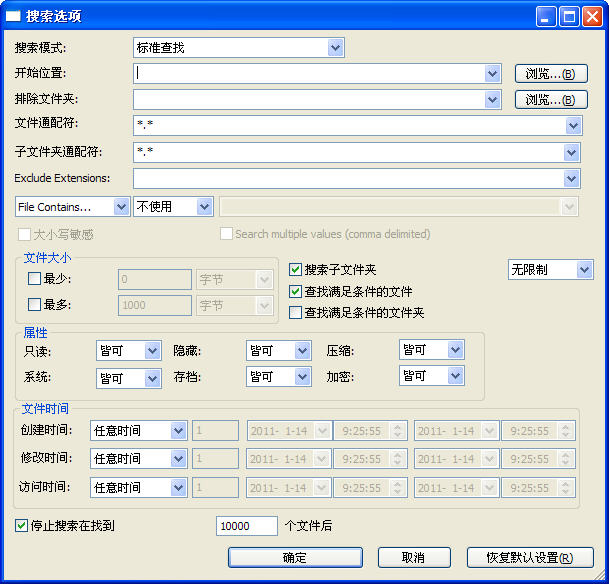The width and height of the screenshot is (609, 584).
Task: Open the 只读 attribute dropdown
Action: pyautogui.click(x=128, y=350)
